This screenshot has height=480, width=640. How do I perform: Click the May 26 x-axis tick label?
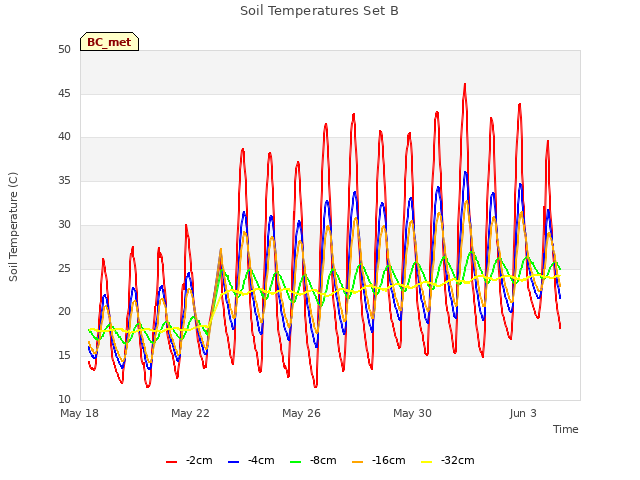301,413
